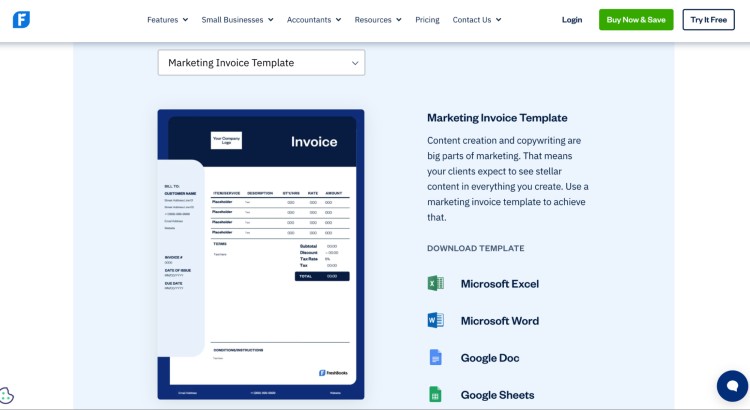Open the Marketing Invoice Template dropdown
This screenshot has height=410, width=750.
click(x=261, y=63)
